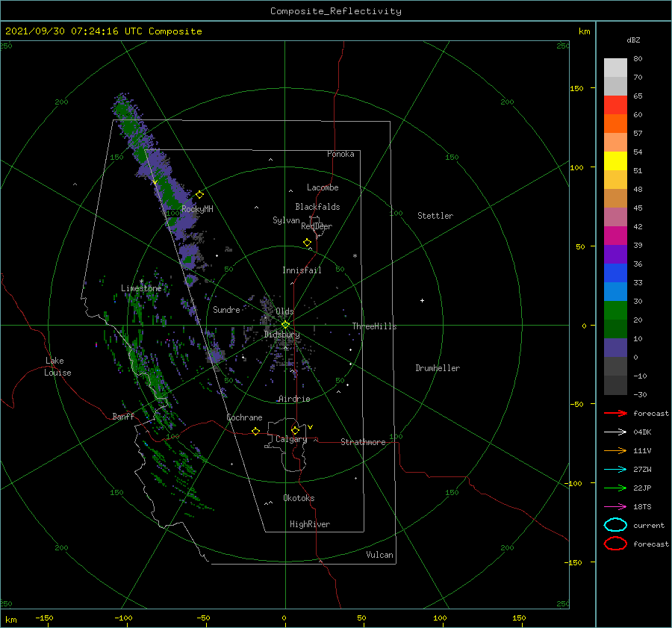672x628 pixels.
Task: Click the RockyMH label
Action: tap(197, 209)
